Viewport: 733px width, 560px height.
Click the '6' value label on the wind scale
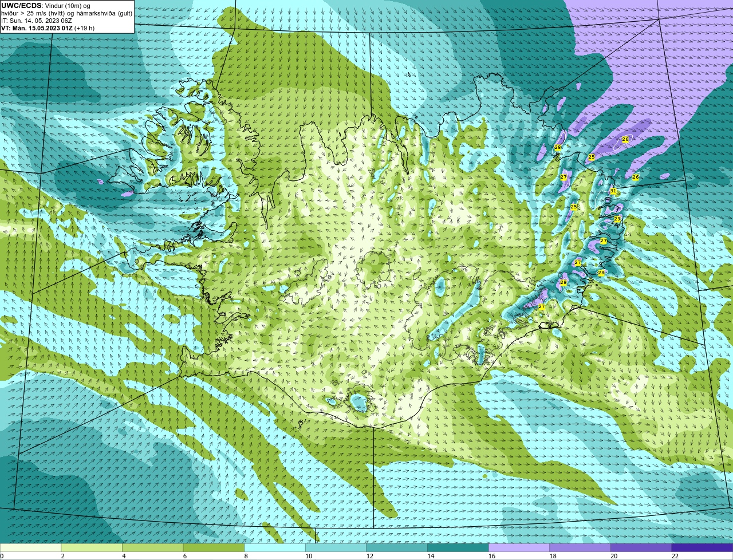184,556
